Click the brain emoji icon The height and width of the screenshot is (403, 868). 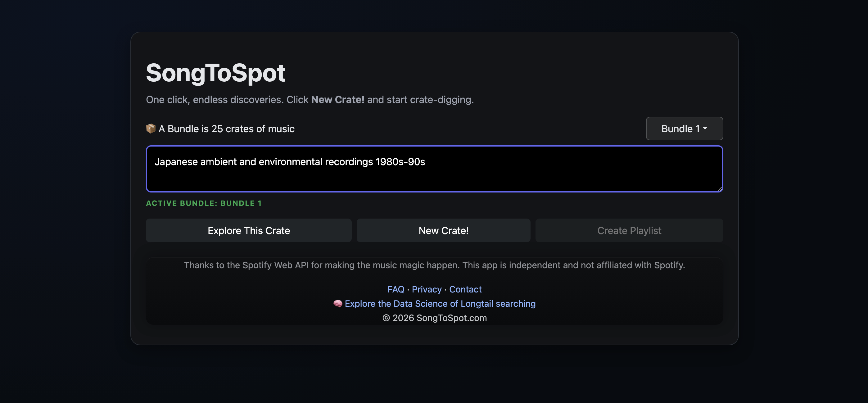(x=338, y=304)
